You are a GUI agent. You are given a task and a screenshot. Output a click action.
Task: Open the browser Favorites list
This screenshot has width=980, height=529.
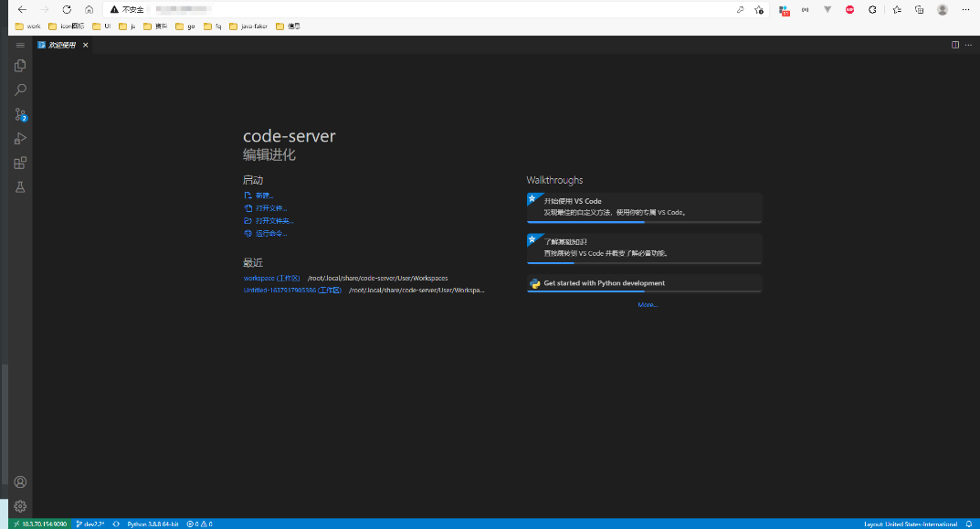tap(897, 9)
